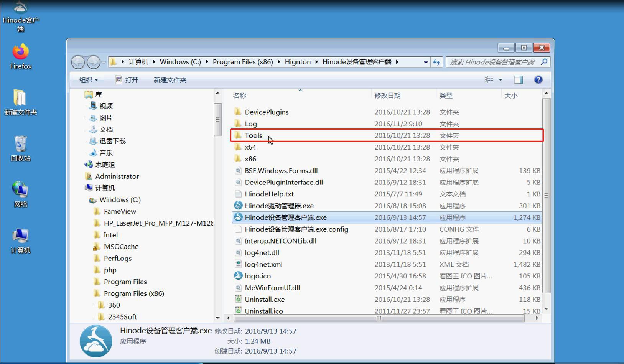Open the view options dropdown arrow
This screenshot has width=624, height=364.
(x=500, y=80)
